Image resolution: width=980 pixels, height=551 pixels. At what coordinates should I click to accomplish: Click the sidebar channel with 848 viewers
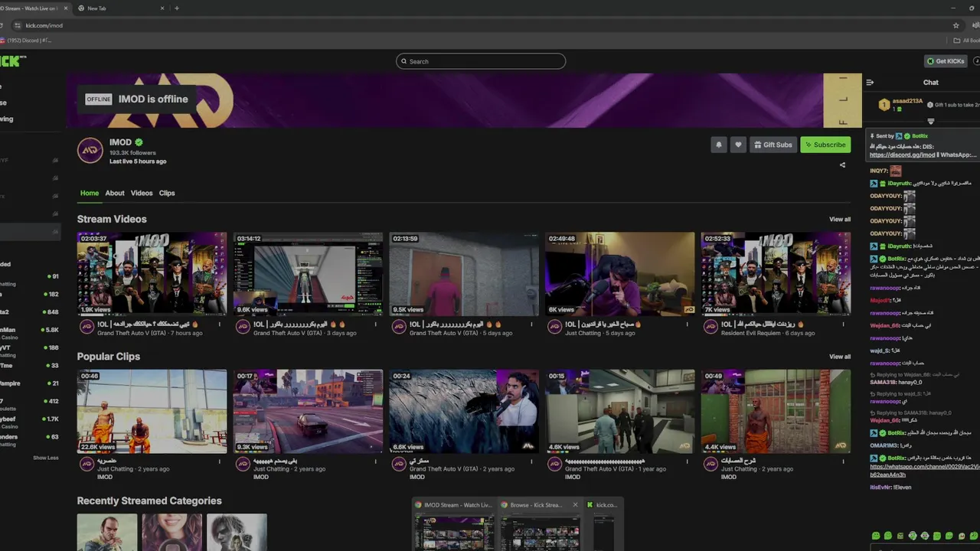click(30, 312)
